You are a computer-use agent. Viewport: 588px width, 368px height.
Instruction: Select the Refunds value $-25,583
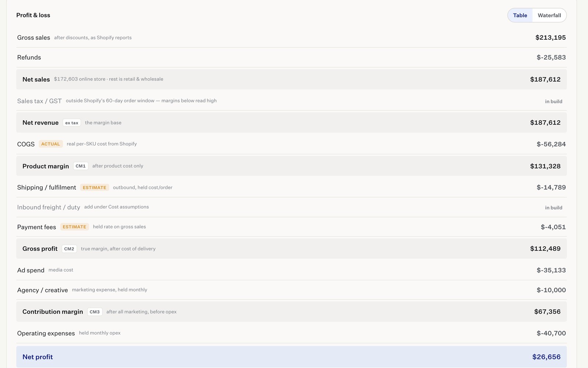point(551,57)
